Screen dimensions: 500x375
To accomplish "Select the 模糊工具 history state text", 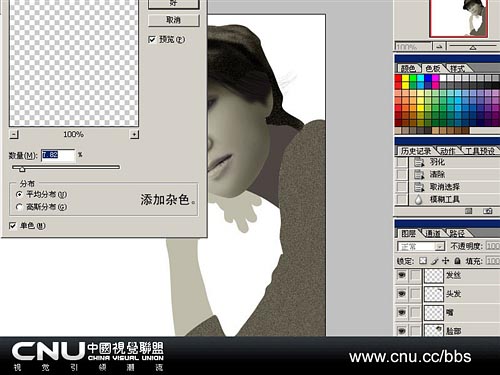I will (445, 199).
